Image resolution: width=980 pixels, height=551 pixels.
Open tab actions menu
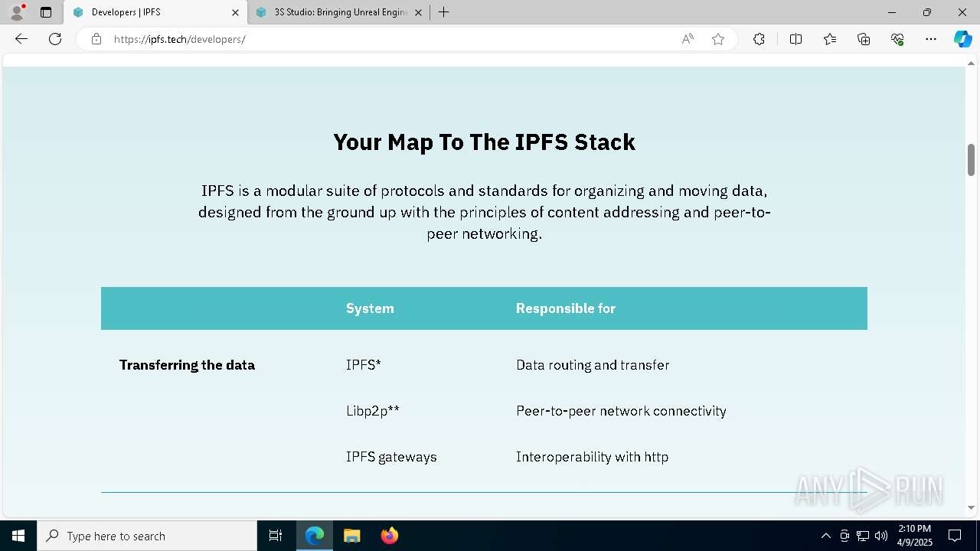click(x=46, y=12)
